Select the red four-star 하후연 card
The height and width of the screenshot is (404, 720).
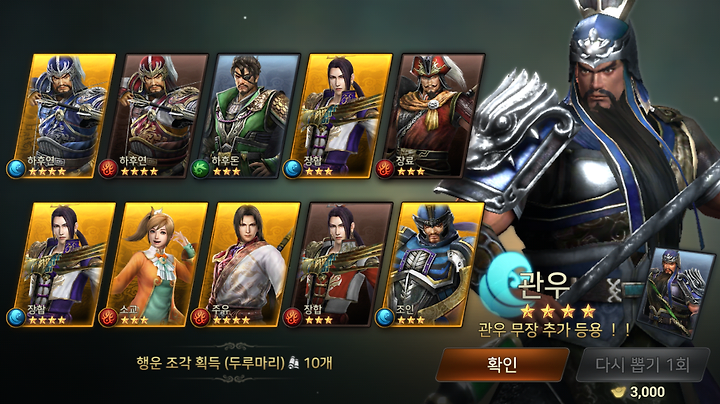(156, 116)
